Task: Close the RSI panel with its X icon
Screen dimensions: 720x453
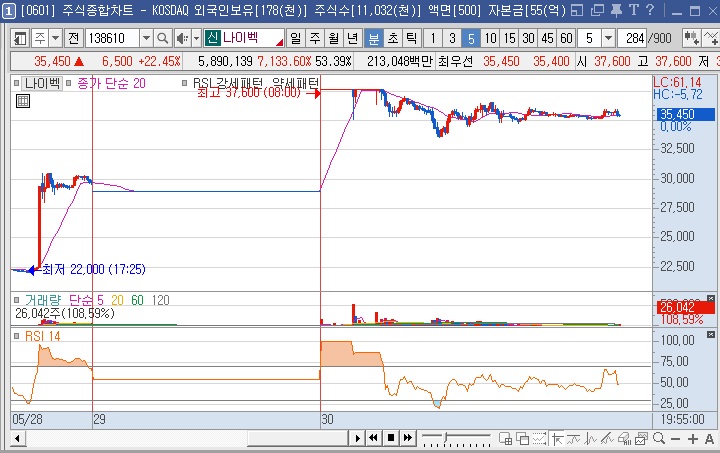Action: pyautogui.click(x=710, y=334)
